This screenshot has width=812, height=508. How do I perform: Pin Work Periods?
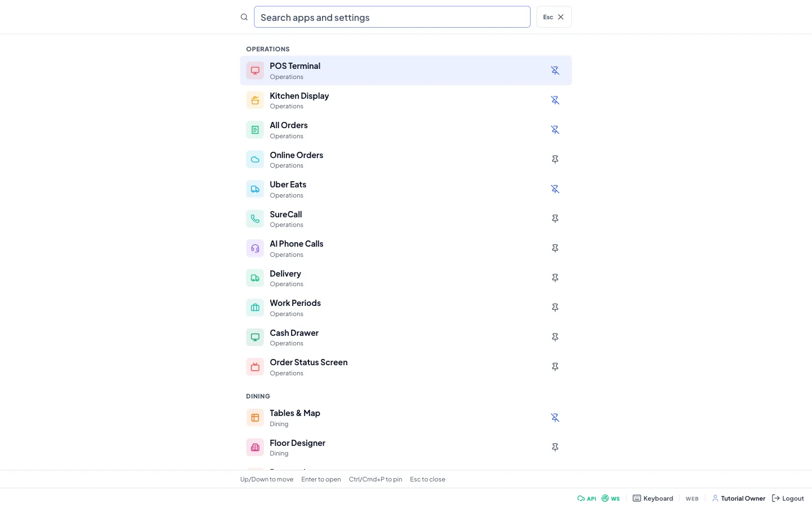(x=555, y=308)
